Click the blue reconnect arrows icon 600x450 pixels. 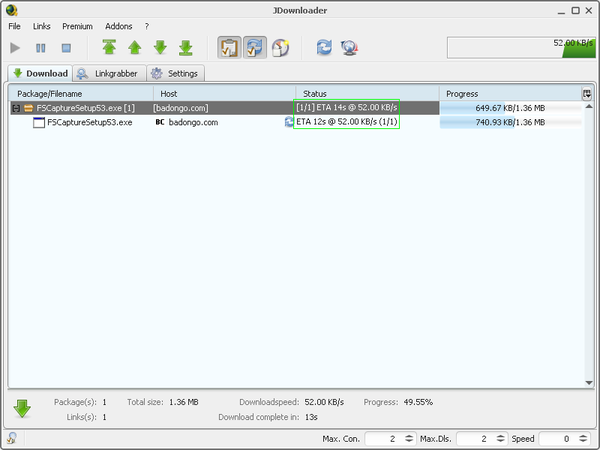point(324,48)
